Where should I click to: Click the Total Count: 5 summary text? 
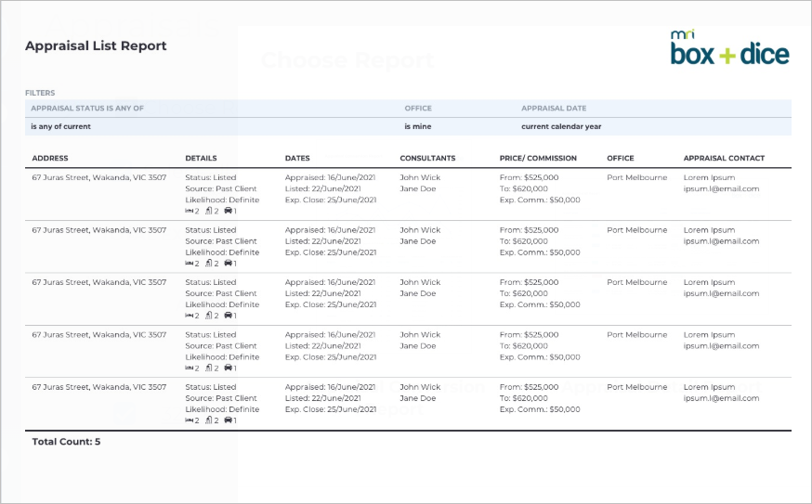click(x=66, y=442)
